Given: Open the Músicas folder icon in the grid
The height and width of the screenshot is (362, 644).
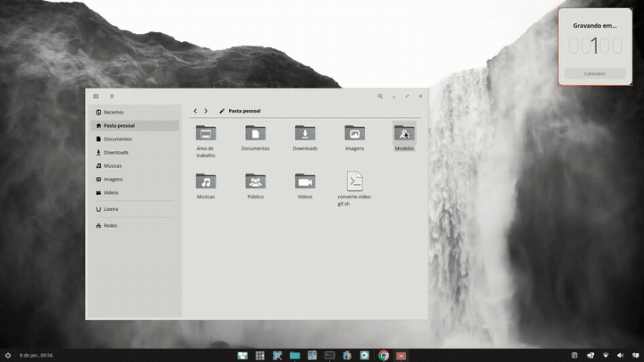Looking at the screenshot, I should coord(206,181).
